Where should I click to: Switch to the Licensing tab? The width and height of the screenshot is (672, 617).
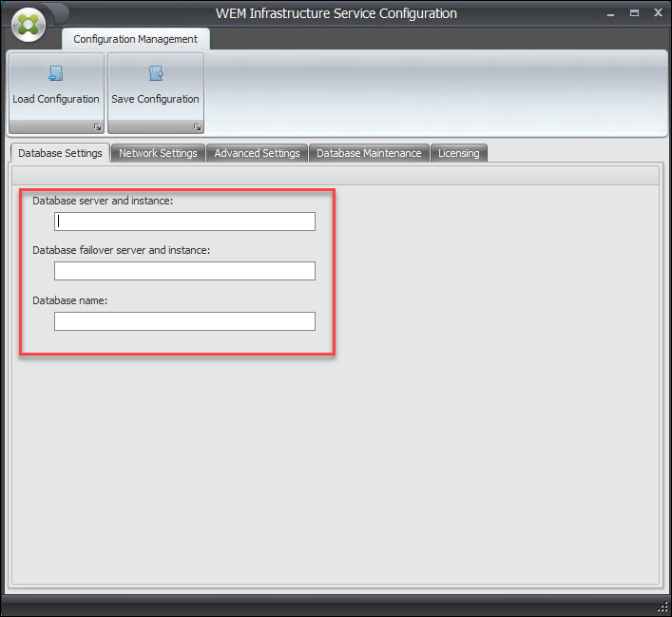(458, 153)
